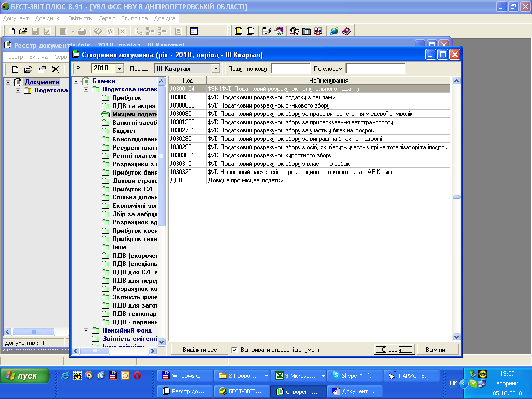The image size is (532, 399).
Task: Collapse the Бланки tree root
Action: 76,81
